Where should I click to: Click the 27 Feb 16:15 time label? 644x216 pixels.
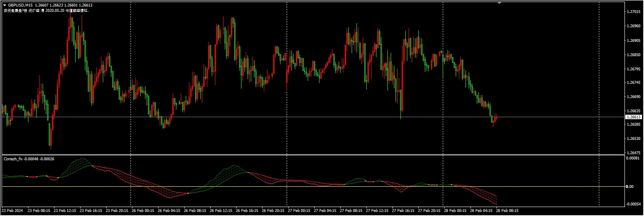pyautogui.click(x=403, y=211)
